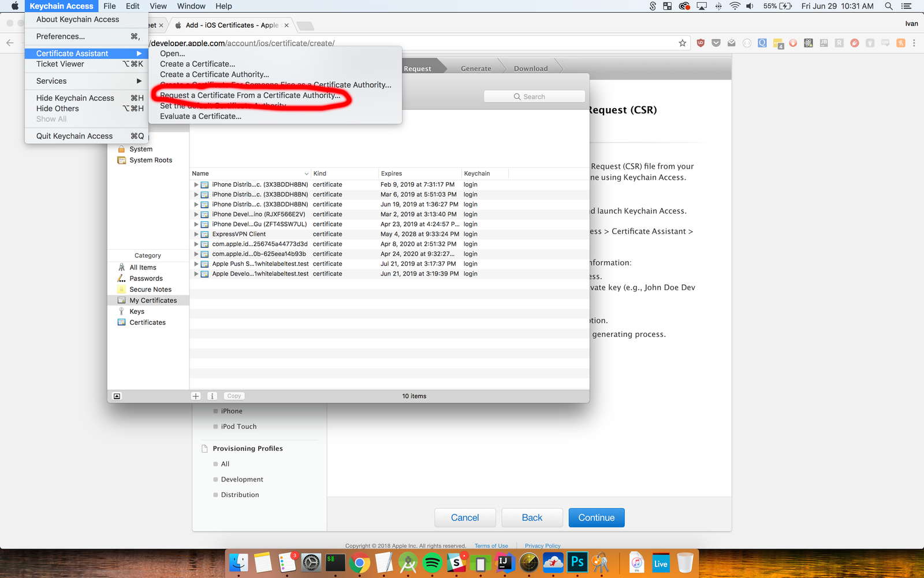
Task: Expand the Apple Push Services whitelabeltest certificate
Action: pos(196,264)
